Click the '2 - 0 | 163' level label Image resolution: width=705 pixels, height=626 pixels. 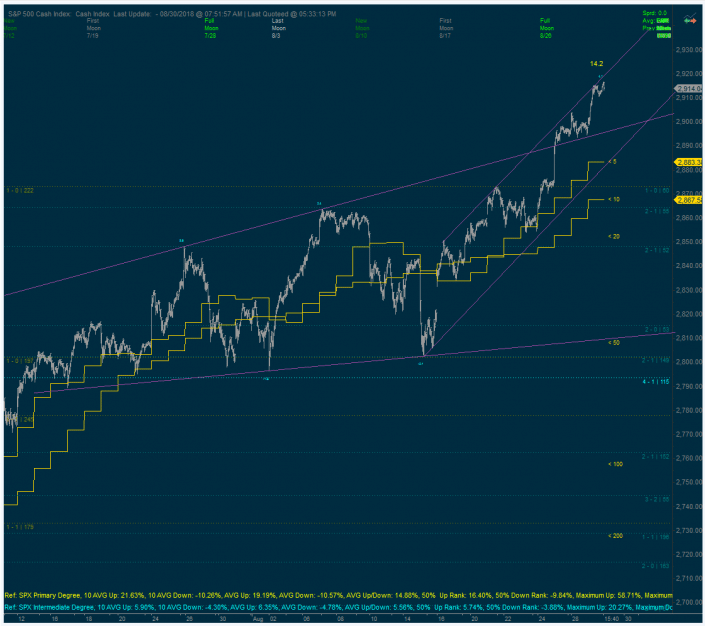656,566
